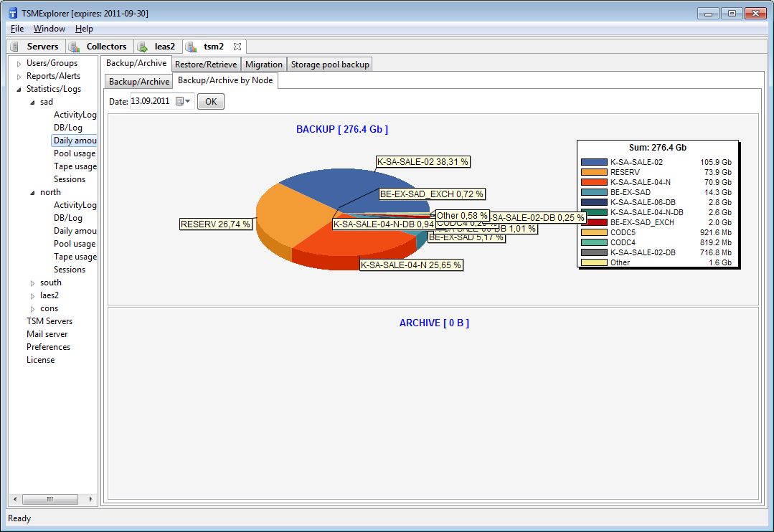Close the tsm2 tab

point(237,47)
